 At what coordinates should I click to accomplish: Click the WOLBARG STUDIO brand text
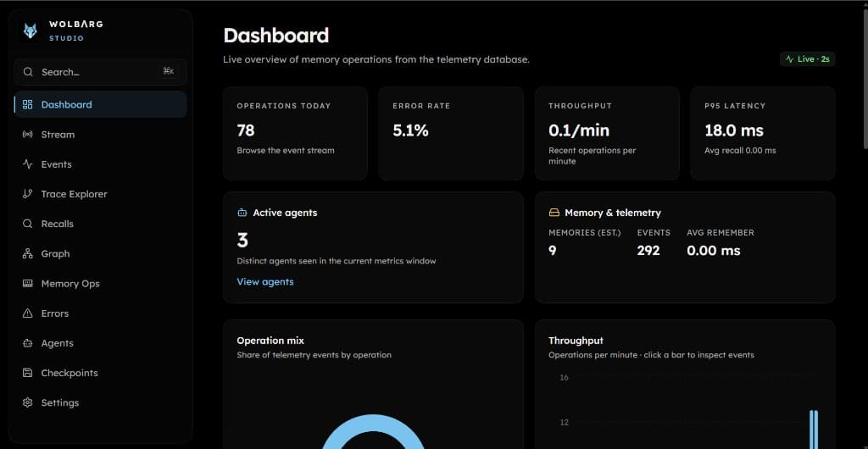click(x=75, y=31)
